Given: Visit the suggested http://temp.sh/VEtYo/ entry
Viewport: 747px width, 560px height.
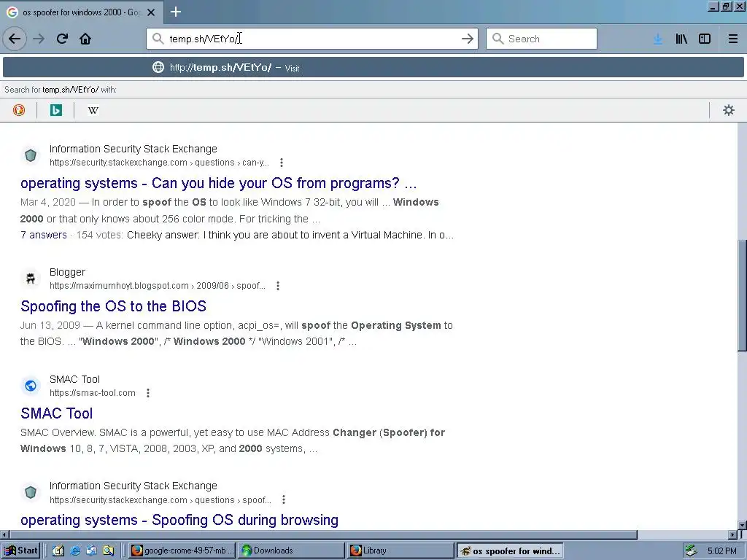Looking at the screenshot, I should click(373, 67).
